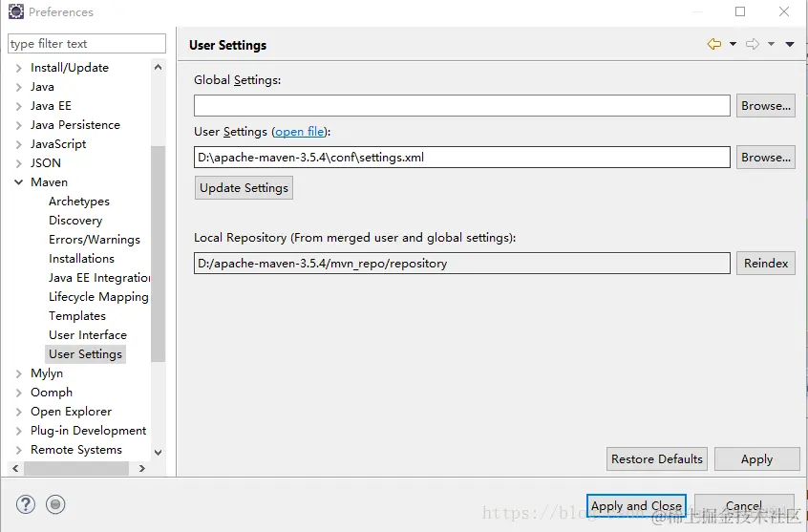Click tree scrollbar up arrow
This screenshot has width=808, height=532.
point(159,67)
